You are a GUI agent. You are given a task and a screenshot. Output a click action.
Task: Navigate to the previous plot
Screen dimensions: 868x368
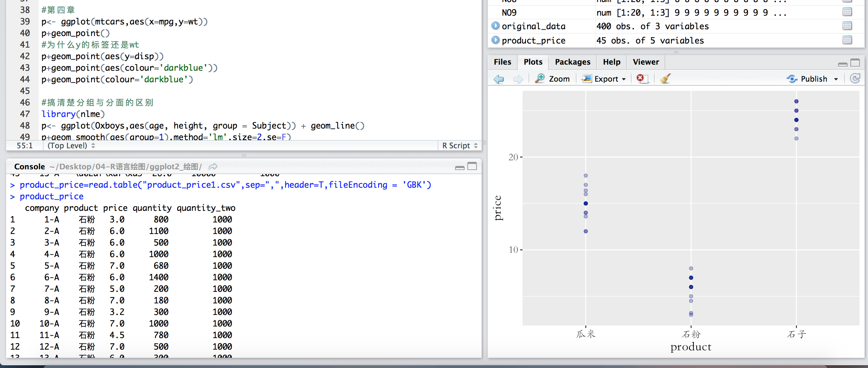(x=499, y=79)
